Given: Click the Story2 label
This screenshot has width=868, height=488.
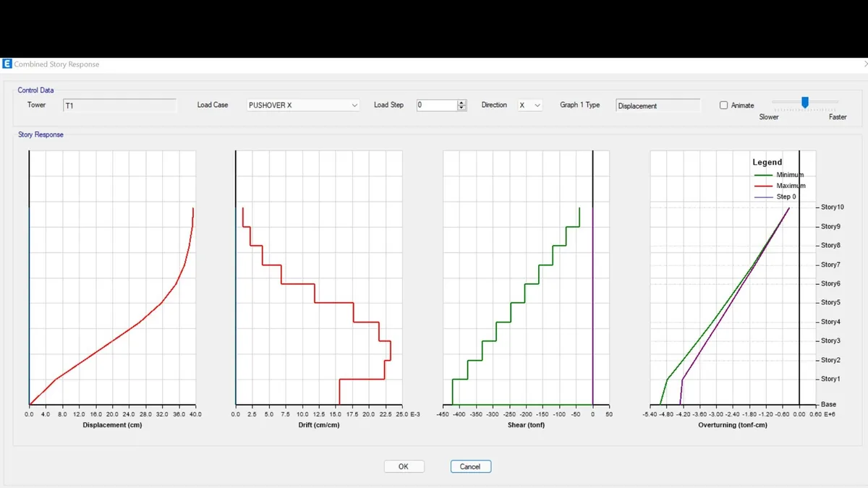Looking at the screenshot, I should pyautogui.click(x=830, y=360).
